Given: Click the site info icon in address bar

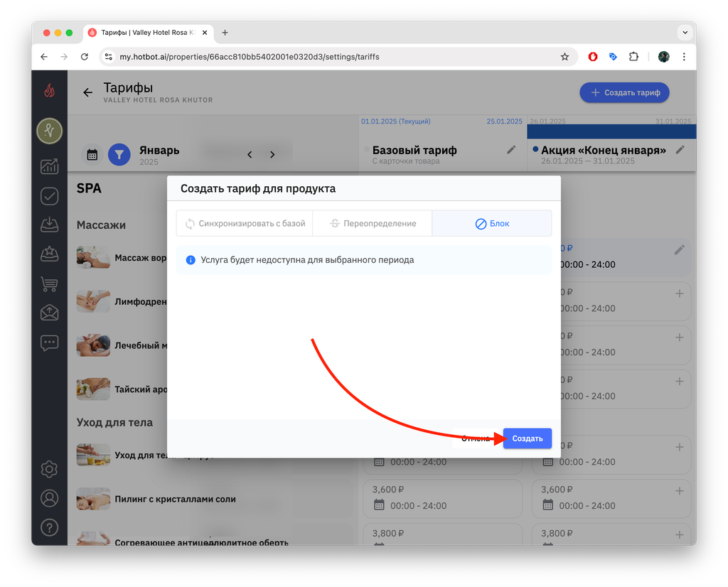Looking at the screenshot, I should point(108,57).
